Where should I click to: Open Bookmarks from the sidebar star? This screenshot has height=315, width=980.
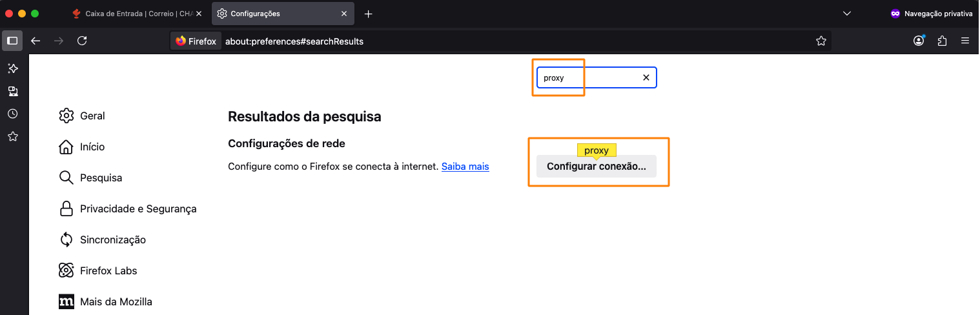[12, 136]
